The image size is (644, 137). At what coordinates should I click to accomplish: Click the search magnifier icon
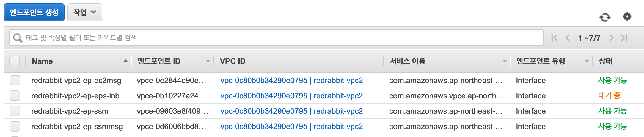click(x=18, y=38)
